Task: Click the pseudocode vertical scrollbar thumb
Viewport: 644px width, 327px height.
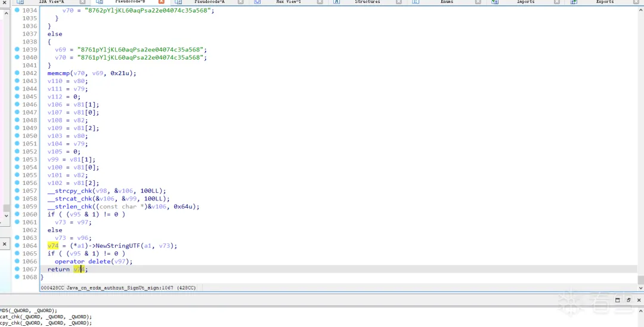Action: coord(640,280)
